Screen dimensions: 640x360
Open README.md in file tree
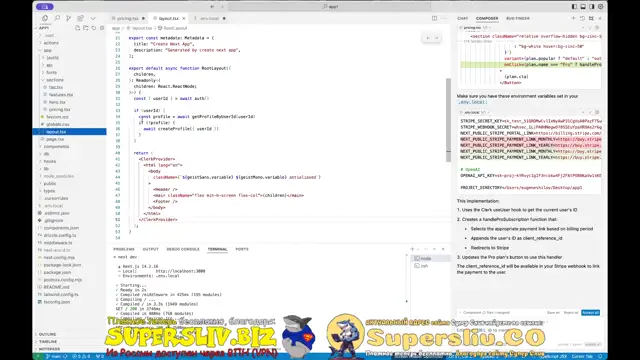pyautogui.click(x=56, y=287)
